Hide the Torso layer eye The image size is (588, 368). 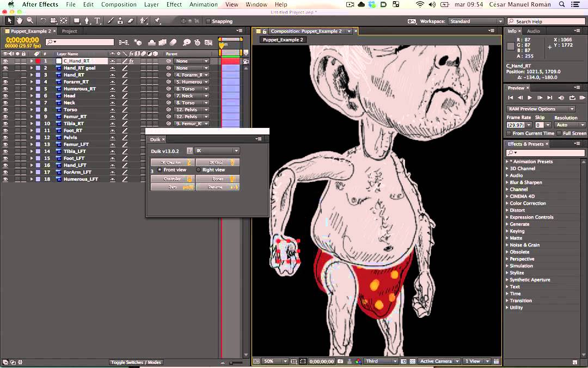pyautogui.click(x=5, y=109)
